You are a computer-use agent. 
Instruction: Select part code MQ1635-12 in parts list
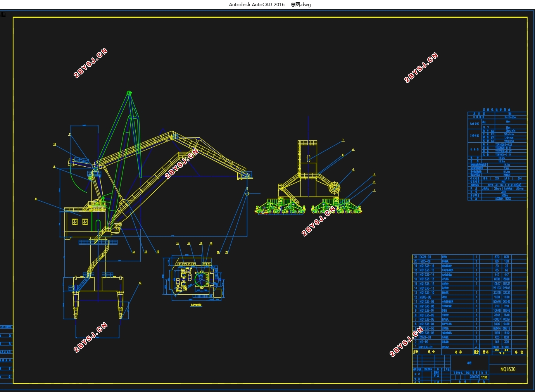tap(427, 283)
